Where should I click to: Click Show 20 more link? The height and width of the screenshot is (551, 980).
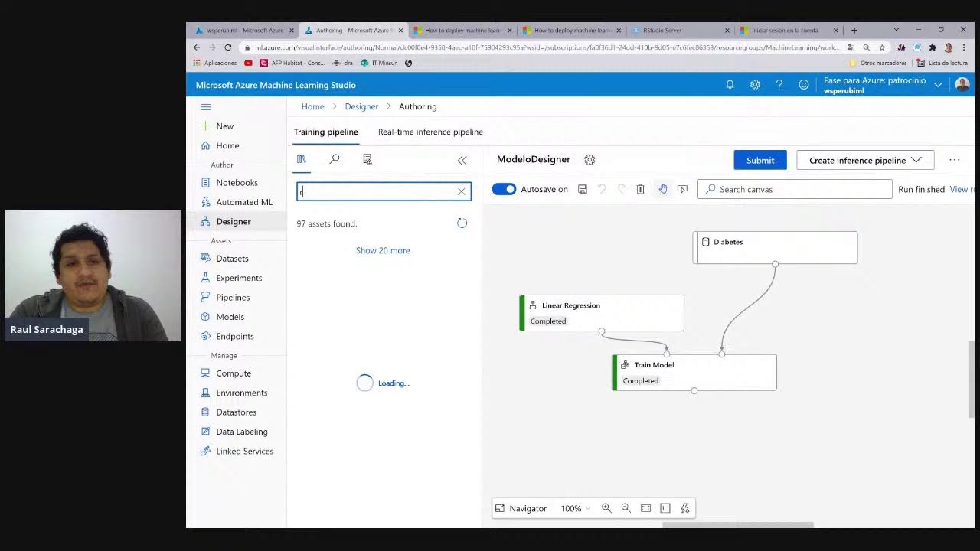click(383, 250)
